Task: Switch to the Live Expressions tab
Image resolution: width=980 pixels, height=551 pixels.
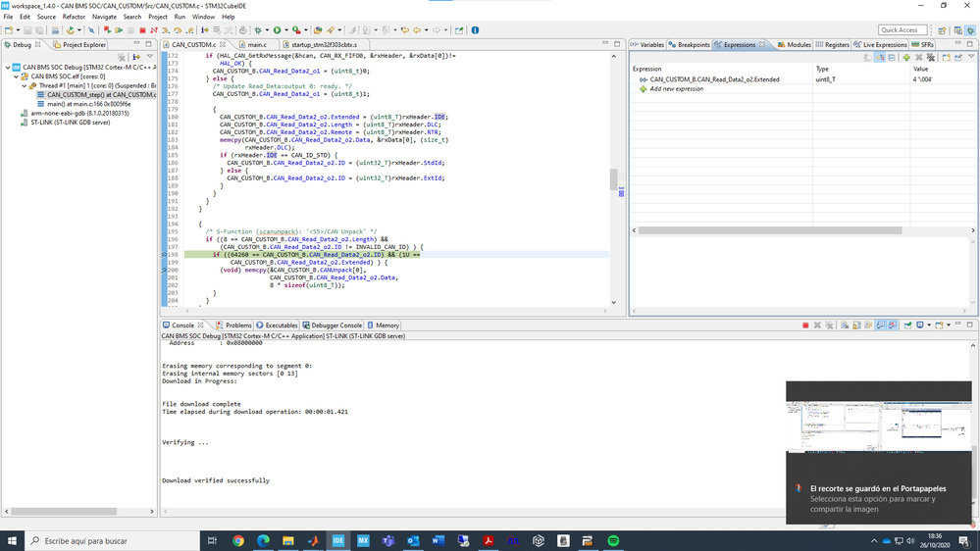Action: [x=880, y=45]
